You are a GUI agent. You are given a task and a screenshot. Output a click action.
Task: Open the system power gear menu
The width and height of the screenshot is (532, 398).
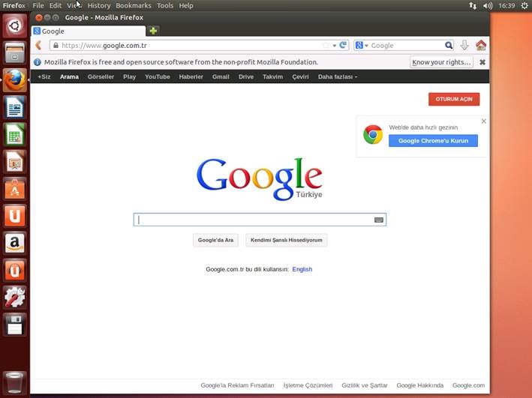[524, 5]
